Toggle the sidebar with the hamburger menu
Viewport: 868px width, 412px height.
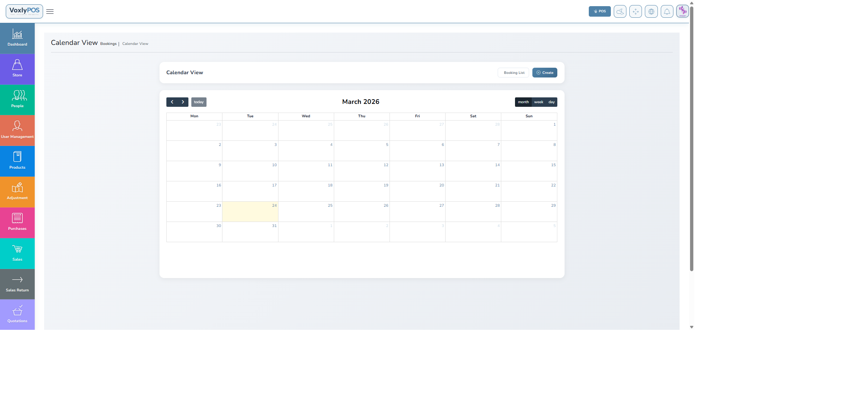(50, 11)
